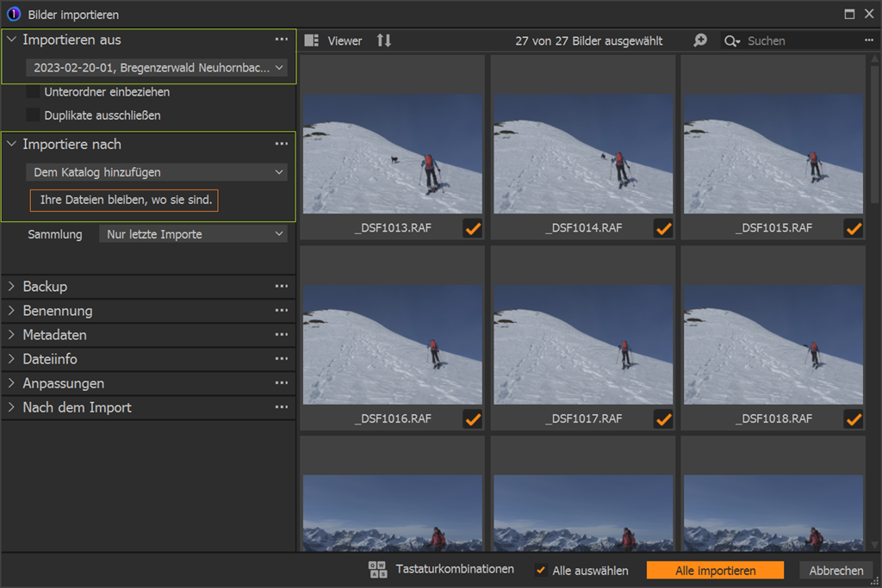Click the grid view icon beside Viewer
This screenshot has height=588, width=882.
[x=312, y=40]
